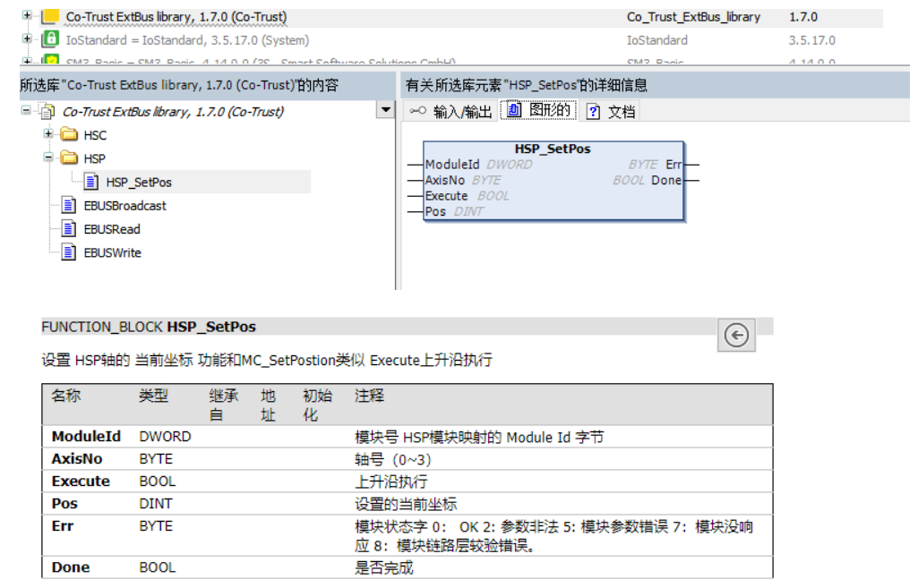This screenshot has width=918, height=588.
Task: Select EBUSWrite in the library tree
Action: pyautogui.click(x=113, y=252)
